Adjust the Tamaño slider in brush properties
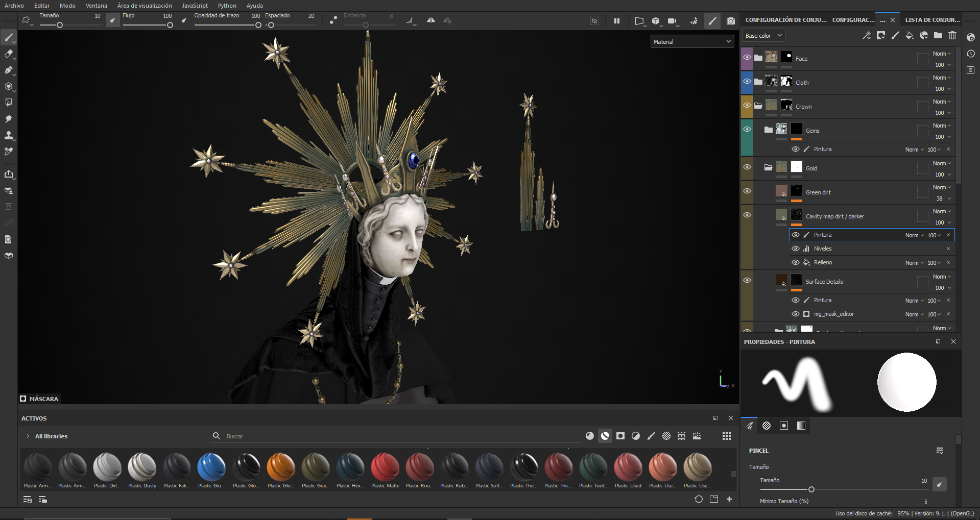 pyautogui.click(x=811, y=489)
